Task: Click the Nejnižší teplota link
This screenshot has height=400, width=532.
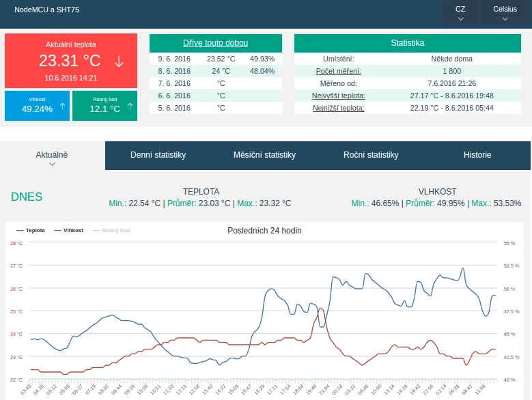Action: [x=338, y=108]
